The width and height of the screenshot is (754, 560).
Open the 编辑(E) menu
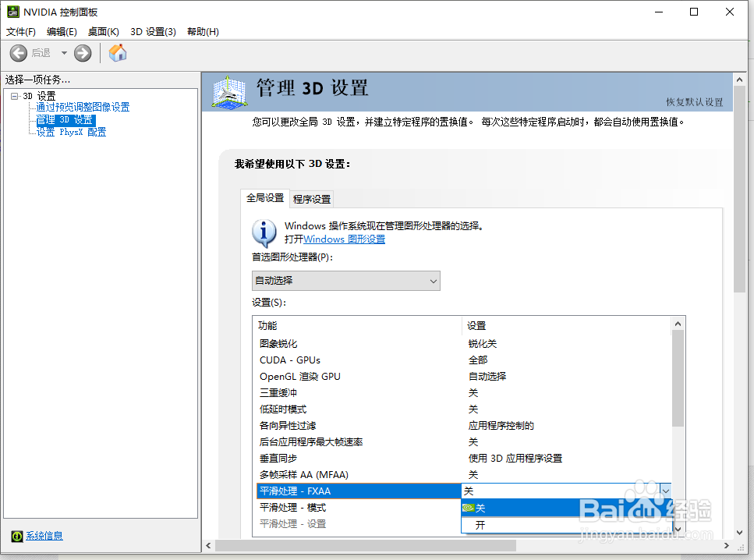click(x=62, y=32)
